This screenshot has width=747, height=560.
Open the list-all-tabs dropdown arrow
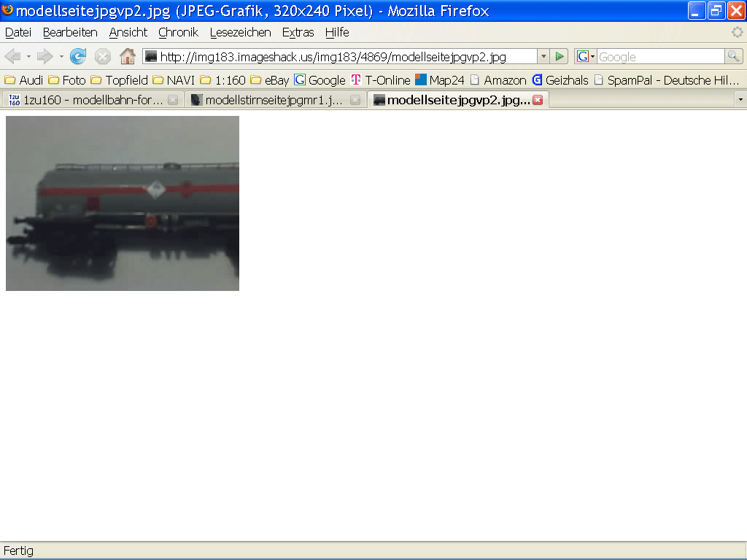pos(740,100)
